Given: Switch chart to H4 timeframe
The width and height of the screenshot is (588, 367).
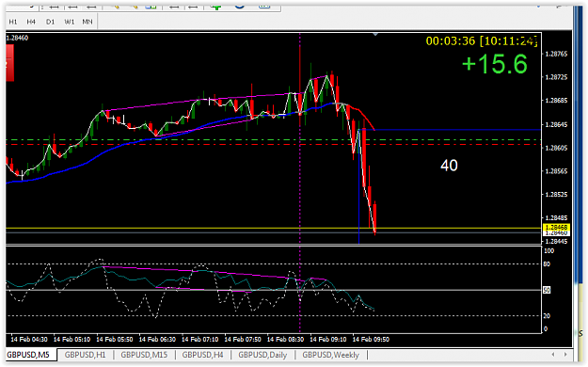Looking at the screenshot, I should tap(31, 22).
